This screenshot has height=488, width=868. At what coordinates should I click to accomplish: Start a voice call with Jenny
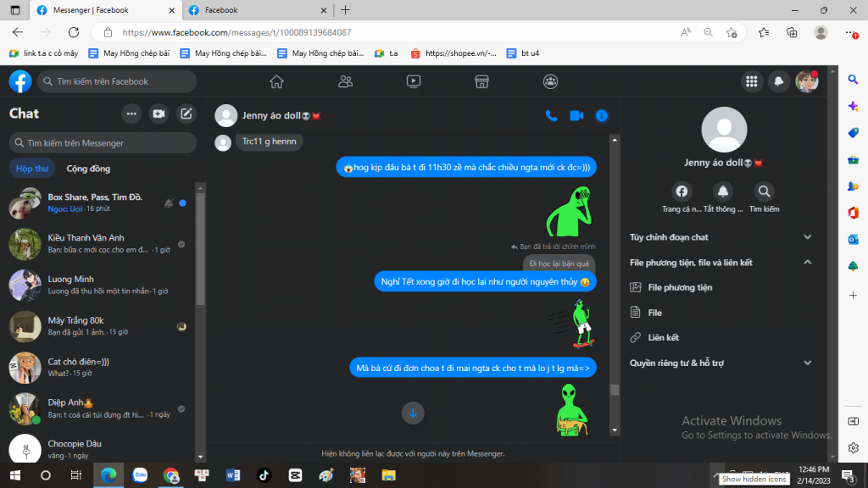coord(551,115)
